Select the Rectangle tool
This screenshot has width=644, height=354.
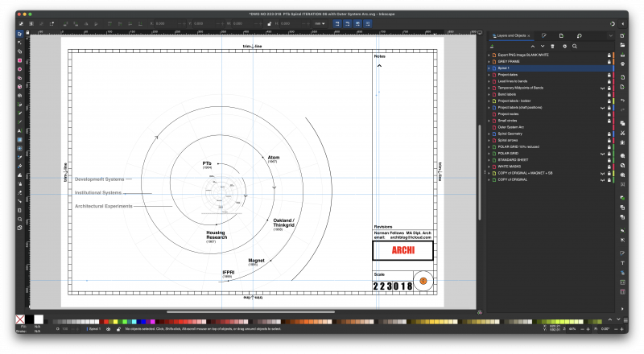tap(19, 60)
